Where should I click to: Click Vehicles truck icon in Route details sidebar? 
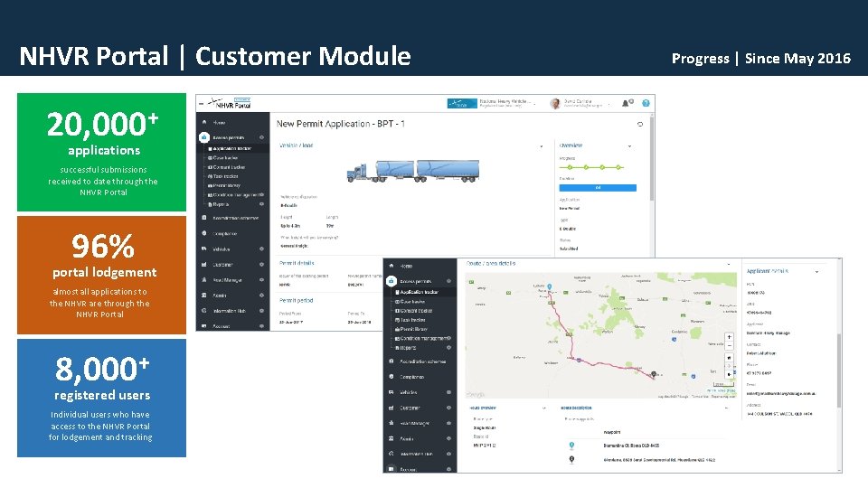(x=392, y=392)
